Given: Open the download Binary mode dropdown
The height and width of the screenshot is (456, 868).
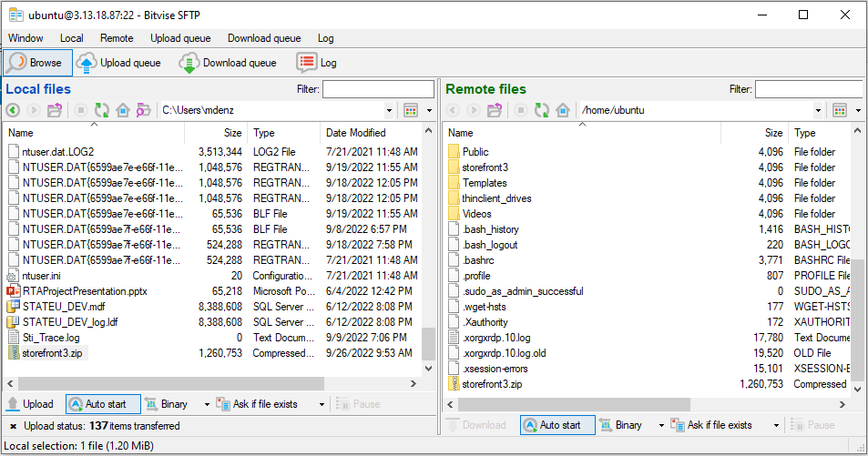Looking at the screenshot, I should coord(661,426).
